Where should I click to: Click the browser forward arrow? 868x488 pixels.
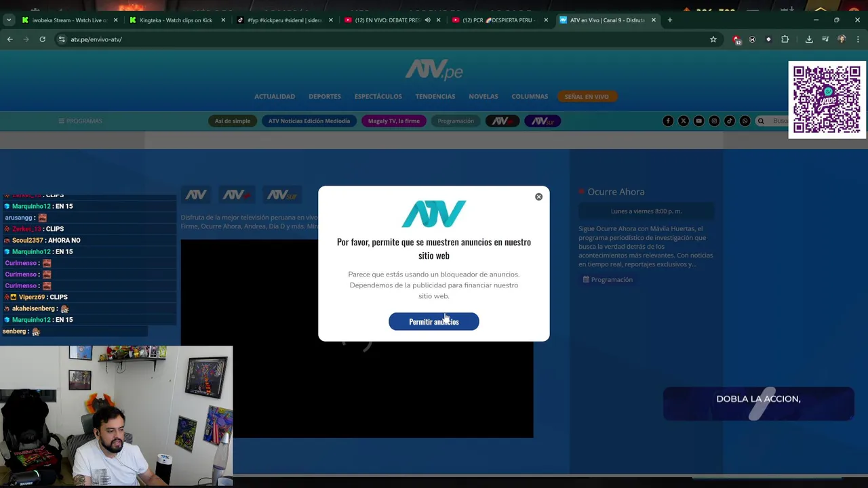[x=26, y=39]
